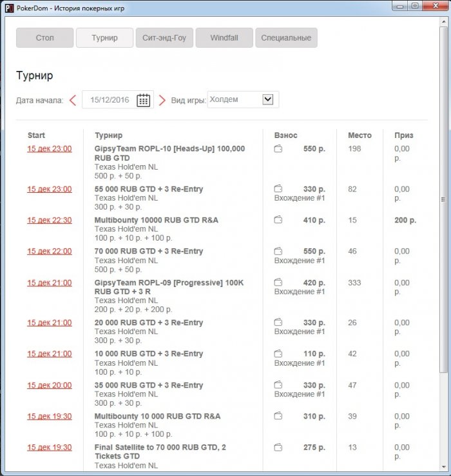
Task: Click the Турнир column header
Action: [109, 135]
